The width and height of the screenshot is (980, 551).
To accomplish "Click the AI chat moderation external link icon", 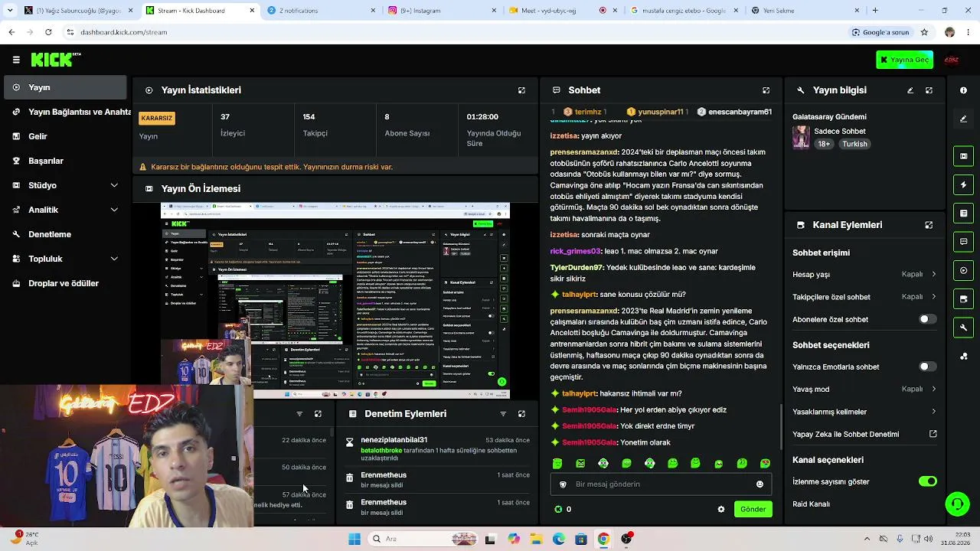I will [933, 434].
